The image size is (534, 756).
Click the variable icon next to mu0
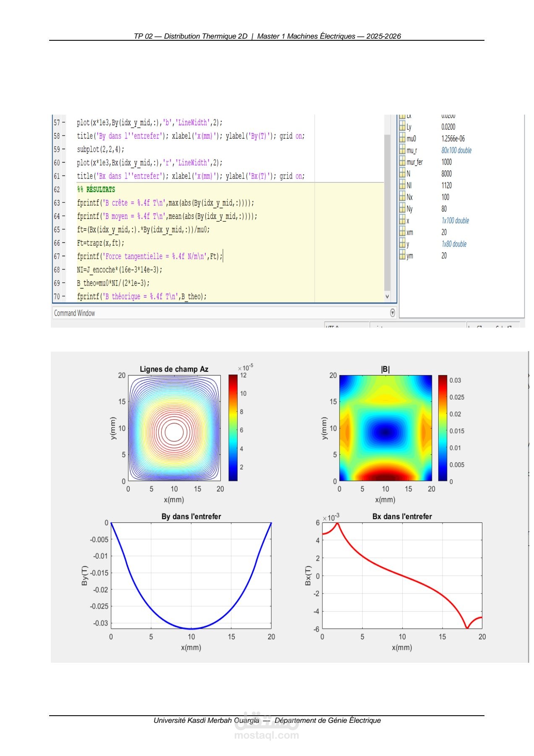click(402, 138)
